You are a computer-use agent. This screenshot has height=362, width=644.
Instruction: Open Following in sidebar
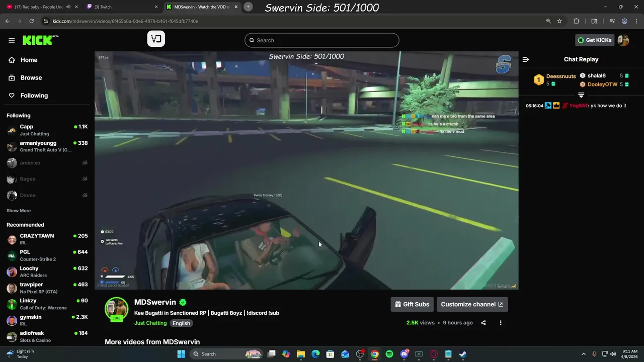pos(34,96)
